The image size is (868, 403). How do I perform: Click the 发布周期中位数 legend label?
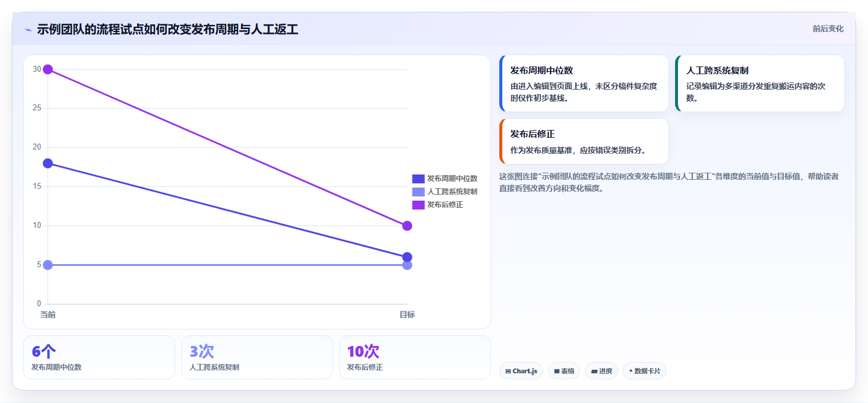coord(452,179)
